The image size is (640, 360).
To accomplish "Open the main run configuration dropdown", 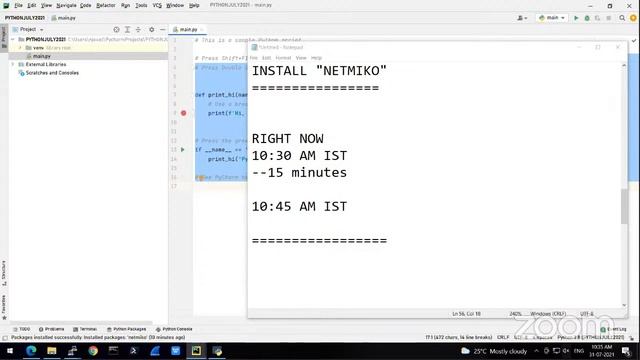I will click(x=551, y=18).
